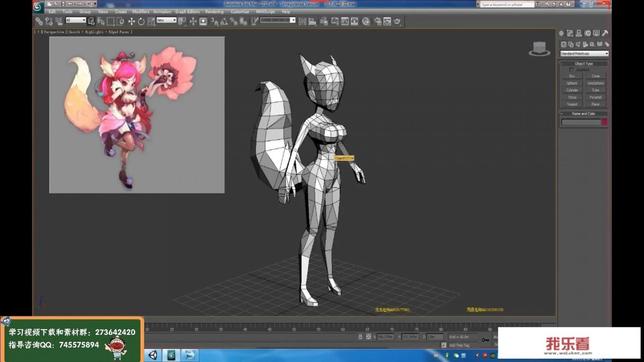Click the object name input field
The width and height of the screenshot is (644, 362).
click(581, 122)
